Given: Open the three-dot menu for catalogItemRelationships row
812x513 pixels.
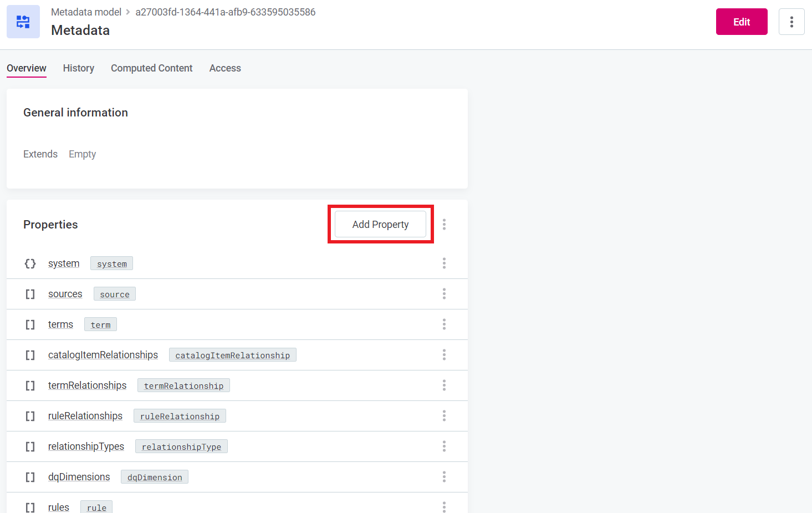Looking at the screenshot, I should pos(444,355).
